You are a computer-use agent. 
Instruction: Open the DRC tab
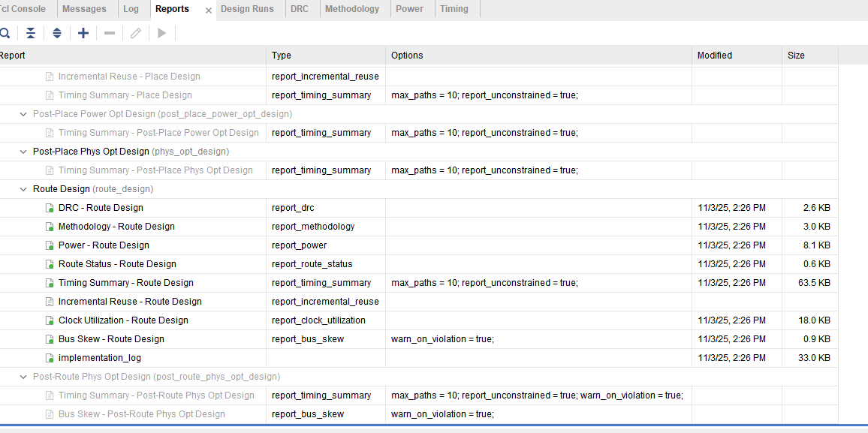(x=300, y=9)
